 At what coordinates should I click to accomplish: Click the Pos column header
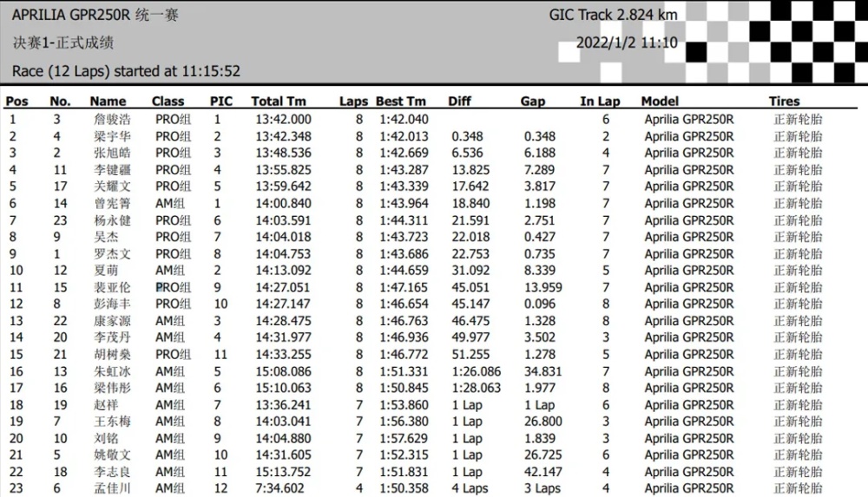coord(16,101)
